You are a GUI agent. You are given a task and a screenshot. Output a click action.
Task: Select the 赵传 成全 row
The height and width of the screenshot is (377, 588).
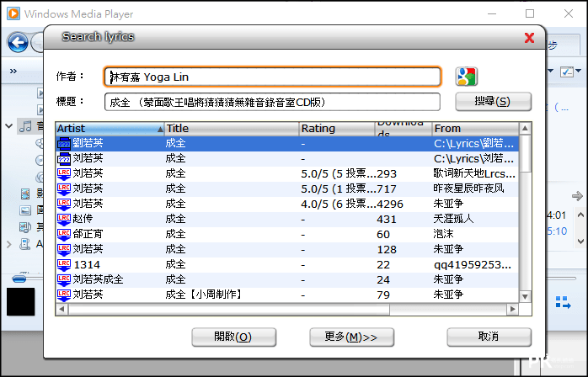pyautogui.click(x=287, y=220)
